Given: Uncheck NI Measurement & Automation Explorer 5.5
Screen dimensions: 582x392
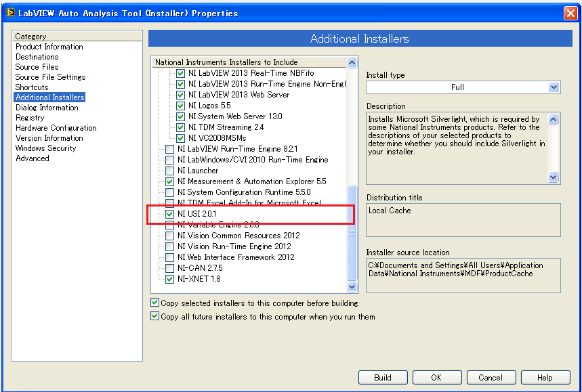Looking at the screenshot, I should (169, 181).
